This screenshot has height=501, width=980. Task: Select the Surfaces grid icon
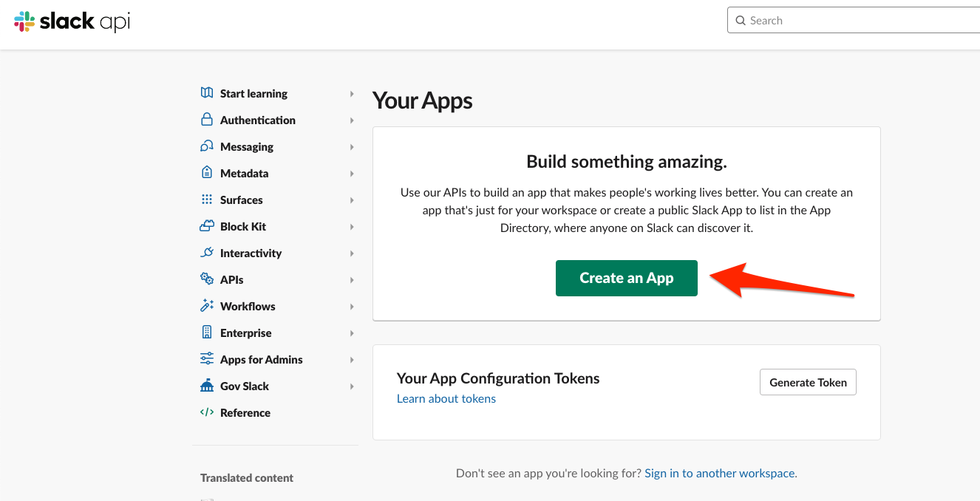(x=205, y=200)
